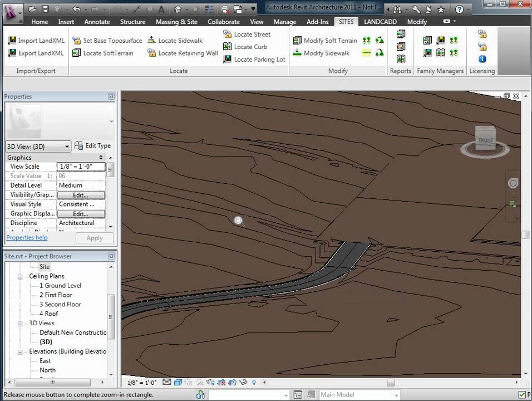The image size is (532, 401).
Task: Click the Properties panel vertical scrollbar thumb
Action: [x=110, y=169]
